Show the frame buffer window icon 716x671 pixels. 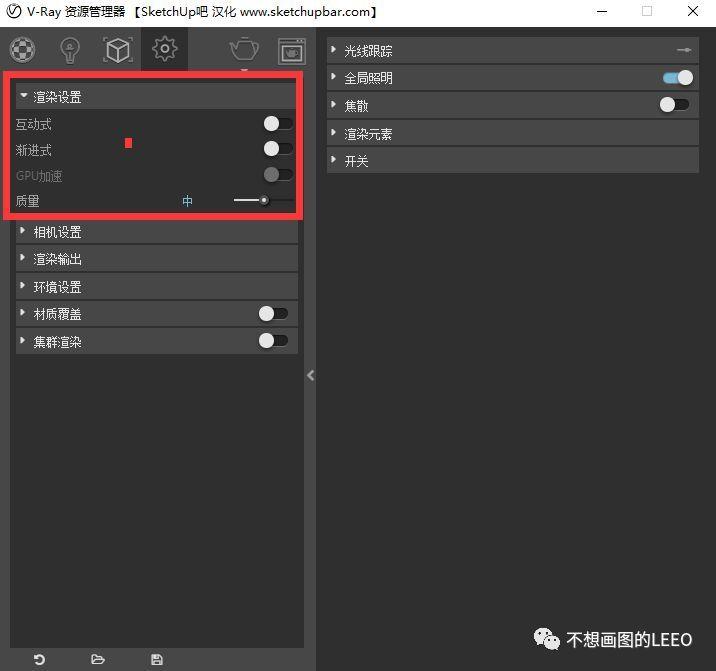pyautogui.click(x=292, y=51)
